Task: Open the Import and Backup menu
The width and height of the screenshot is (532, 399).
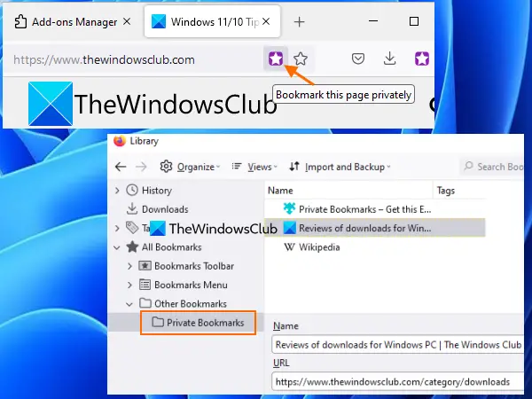Action: 340,167
